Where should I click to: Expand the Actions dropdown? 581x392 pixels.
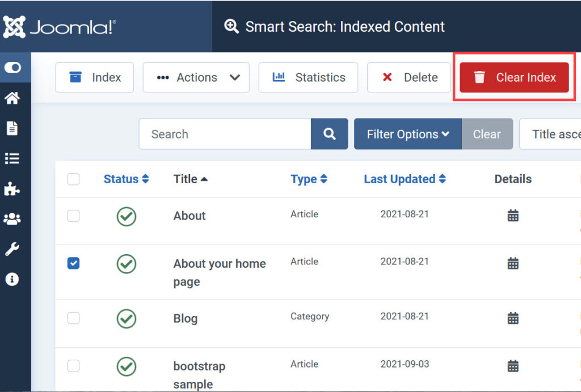[196, 78]
